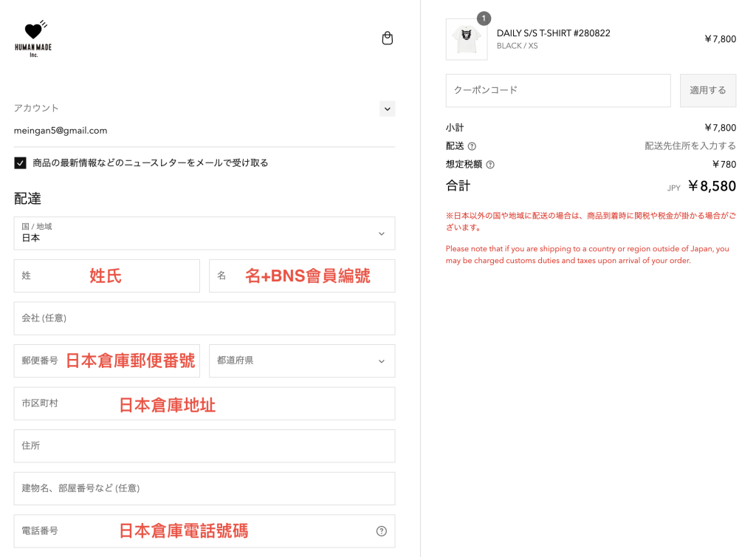Open the 国 / 地域 country dropdown
Screen dimensions: 756x557
204,233
